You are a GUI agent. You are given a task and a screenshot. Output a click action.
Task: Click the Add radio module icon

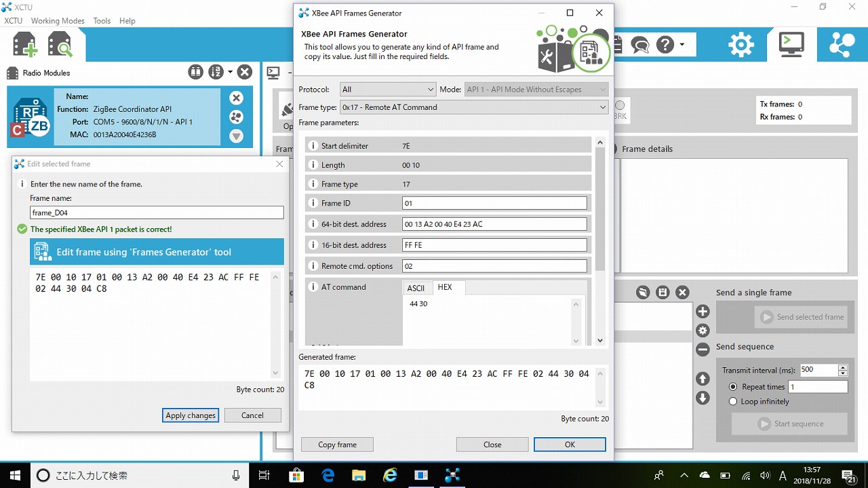click(25, 45)
